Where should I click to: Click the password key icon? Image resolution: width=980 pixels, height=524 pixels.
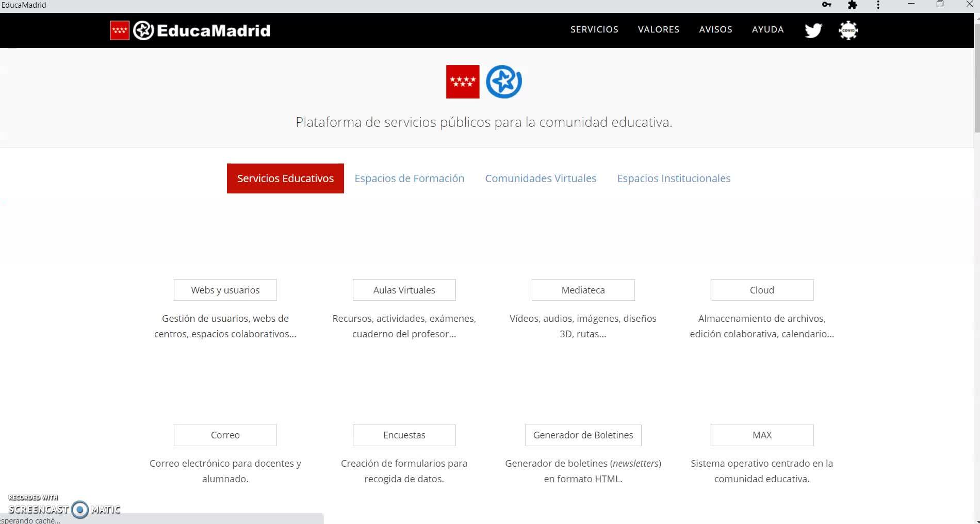(827, 5)
